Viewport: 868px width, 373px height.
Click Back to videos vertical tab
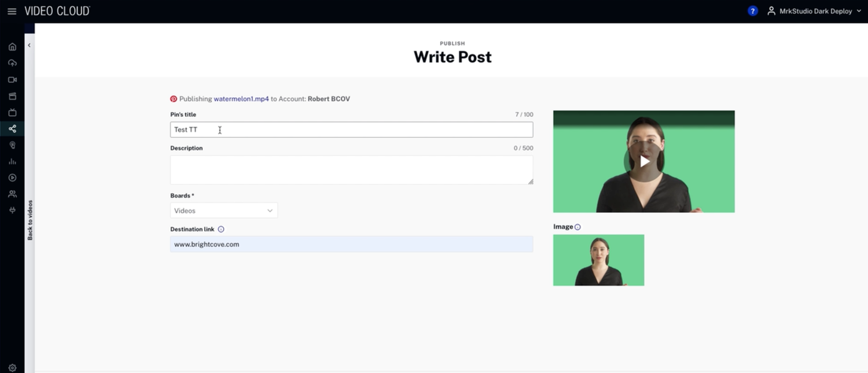[x=30, y=220]
